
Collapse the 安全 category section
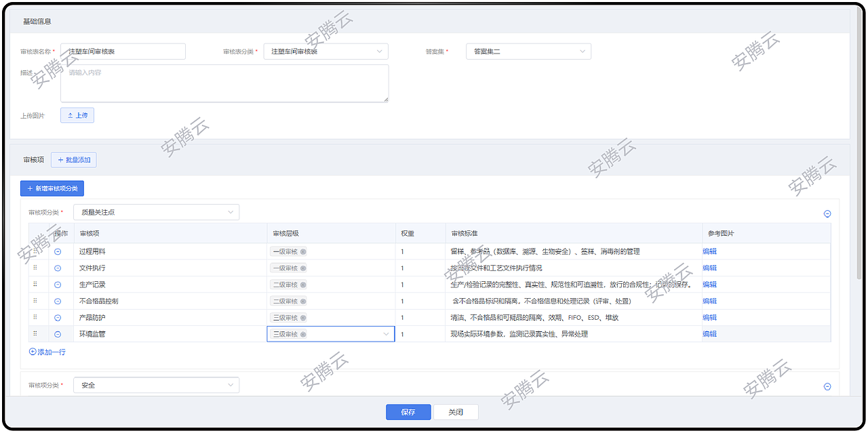click(827, 386)
